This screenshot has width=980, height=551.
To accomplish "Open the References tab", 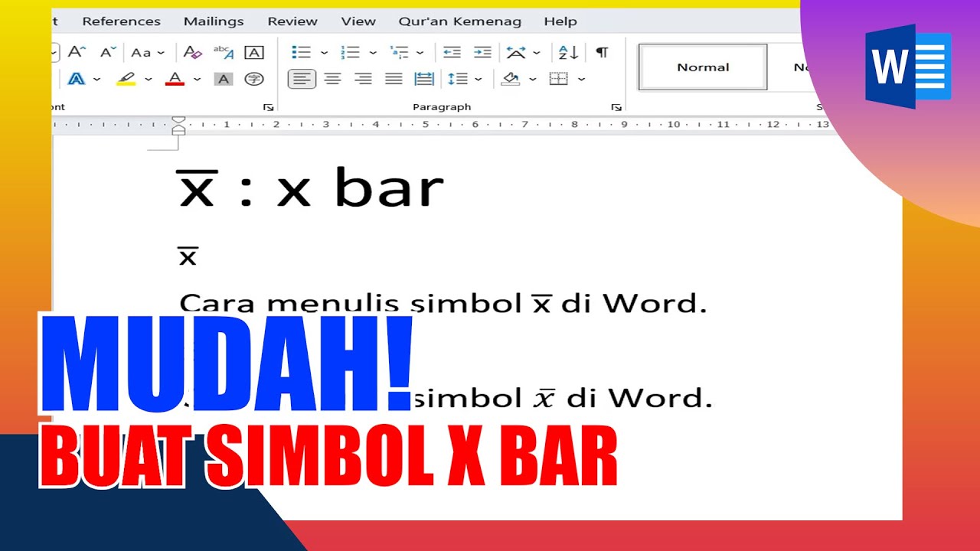I will point(121,21).
